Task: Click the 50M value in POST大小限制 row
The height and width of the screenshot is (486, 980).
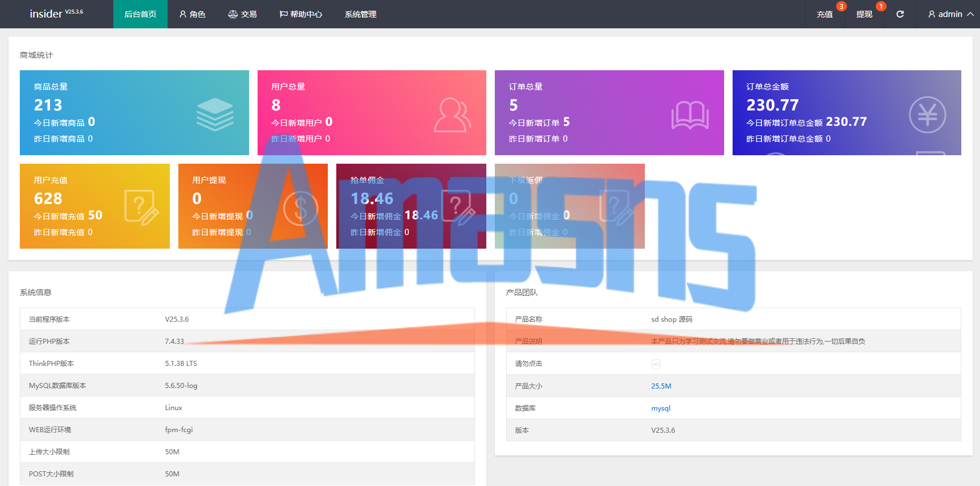Action: coord(172,474)
